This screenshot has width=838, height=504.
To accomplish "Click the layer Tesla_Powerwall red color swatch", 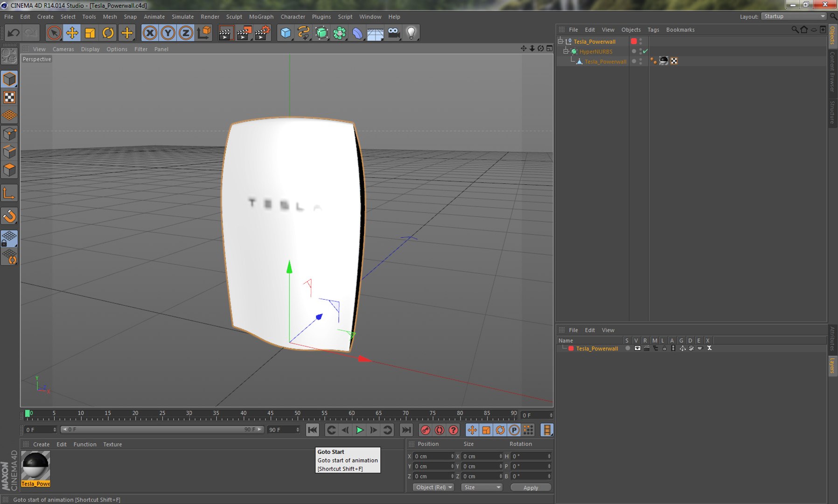I will (x=571, y=348).
